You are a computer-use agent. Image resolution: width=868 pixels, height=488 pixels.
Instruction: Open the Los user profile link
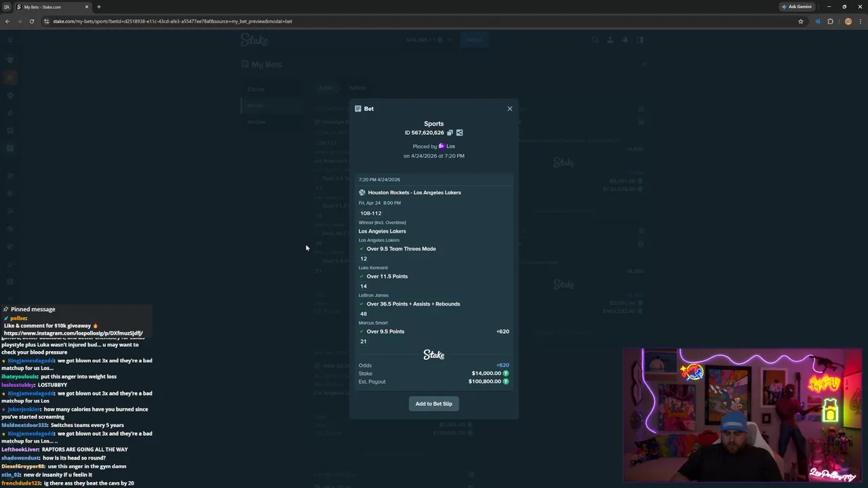tap(447, 146)
